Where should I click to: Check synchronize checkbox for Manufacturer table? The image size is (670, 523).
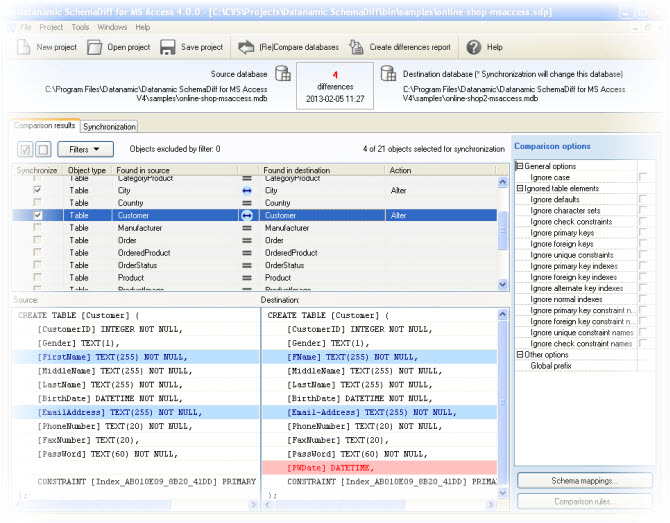point(38,227)
